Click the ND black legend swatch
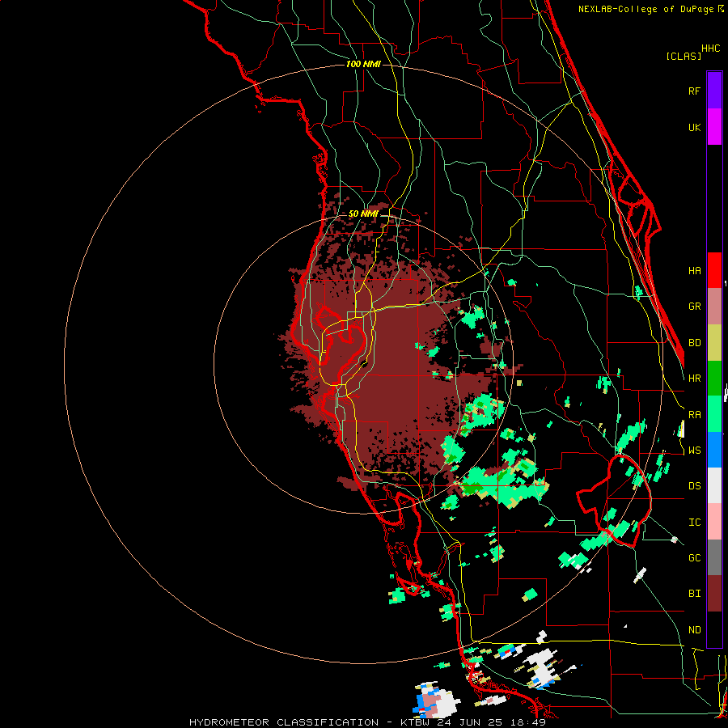 (x=714, y=629)
